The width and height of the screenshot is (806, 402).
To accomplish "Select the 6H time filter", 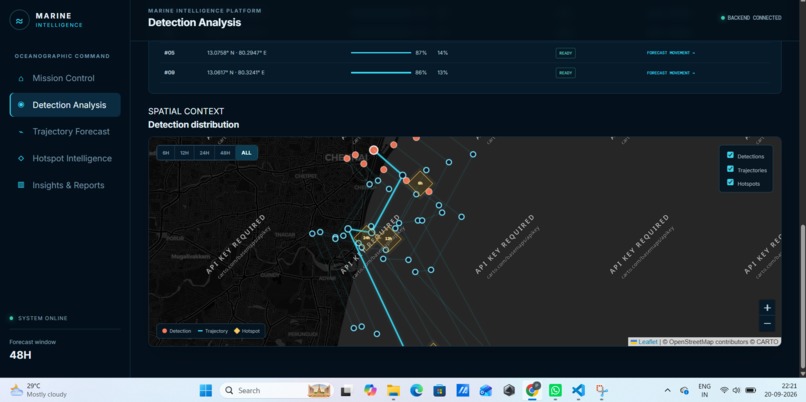I will coord(166,153).
